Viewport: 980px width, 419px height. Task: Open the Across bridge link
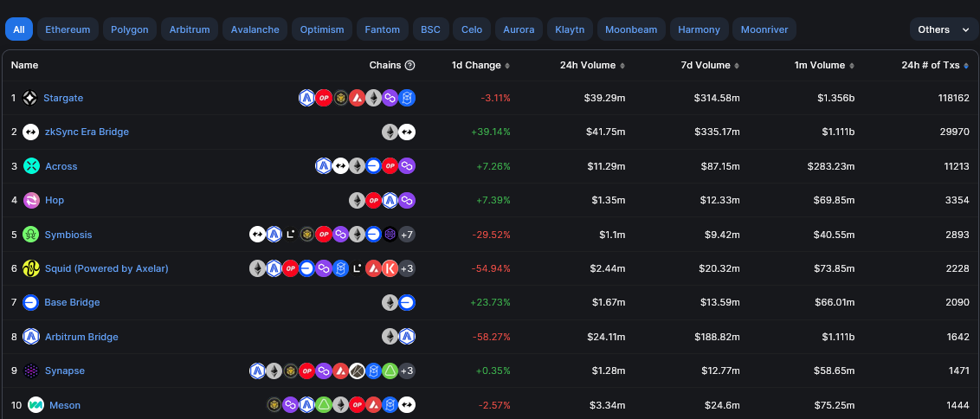tap(61, 166)
